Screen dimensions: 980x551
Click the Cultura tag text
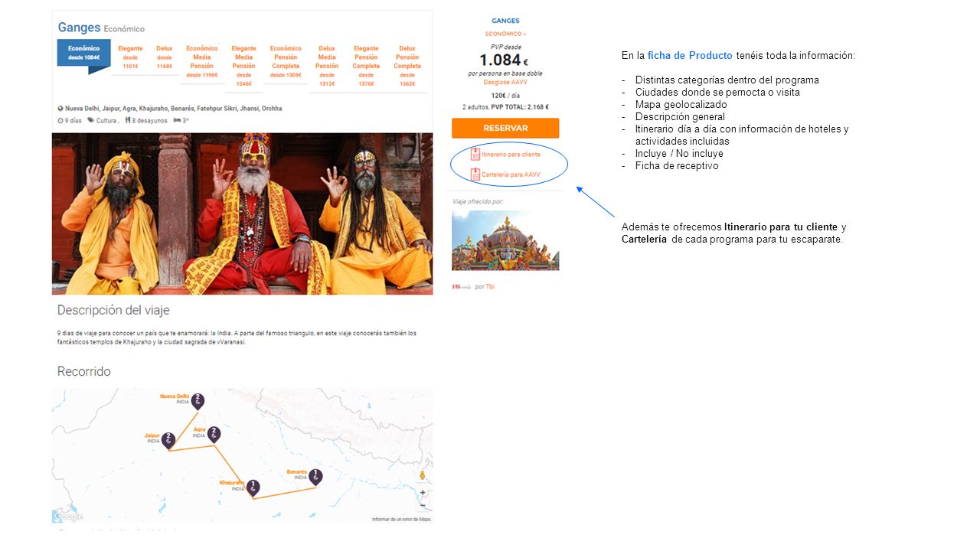click(x=107, y=120)
